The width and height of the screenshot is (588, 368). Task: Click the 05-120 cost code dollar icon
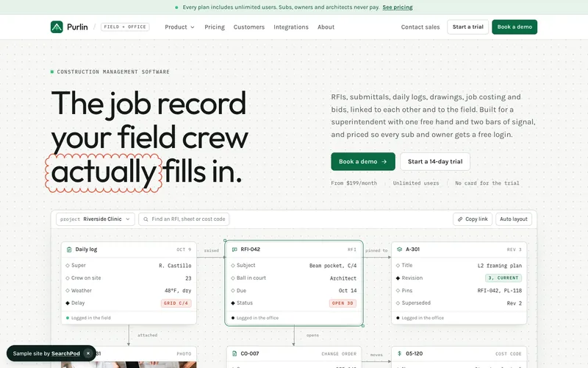click(x=399, y=354)
